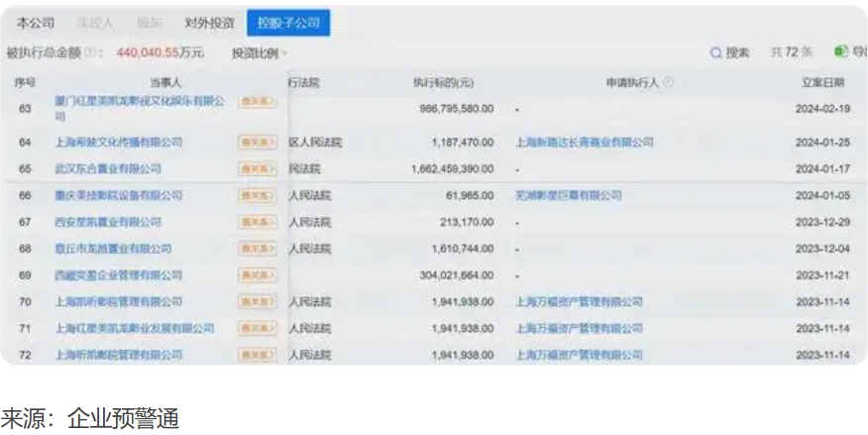Open the row 72 party company link
This screenshot has width=868, height=435.
(x=119, y=355)
